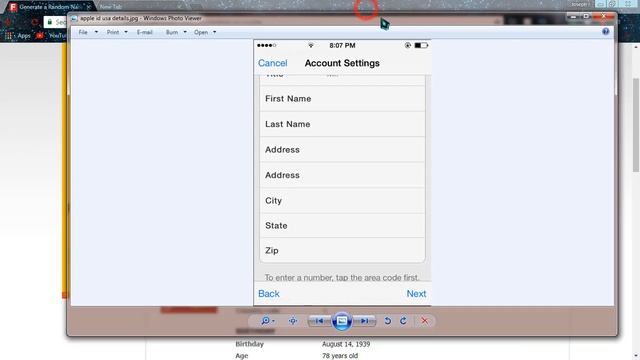Expand the Open dropdown arrow
640x360 pixels.
click(x=215, y=32)
